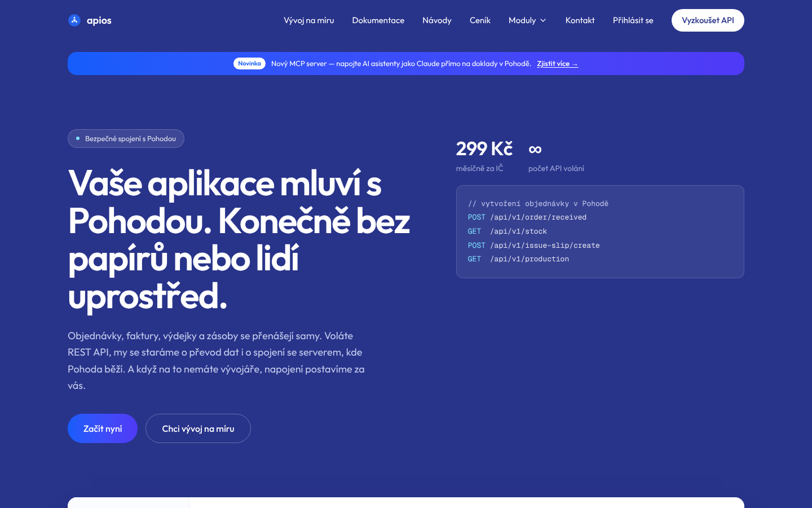Screen dimensions: 812x508
Task: Expand the Moduly dropdown menu
Action: [x=528, y=20]
